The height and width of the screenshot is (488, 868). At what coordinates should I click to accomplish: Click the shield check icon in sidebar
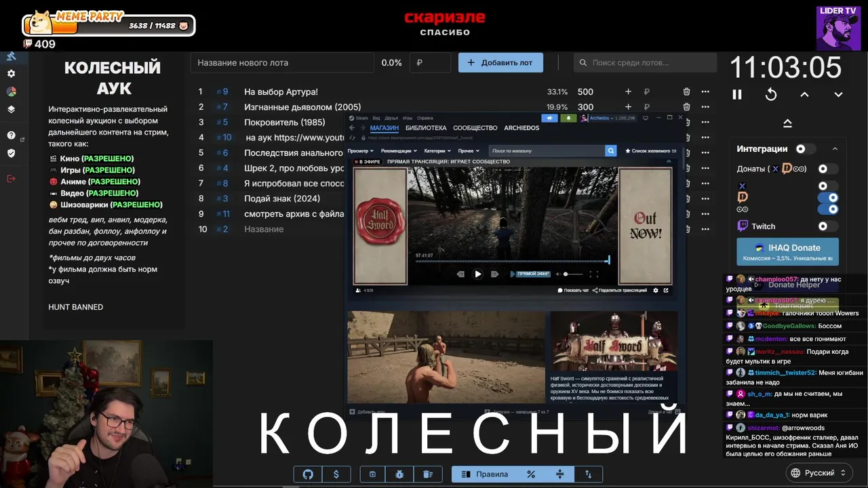[11, 153]
